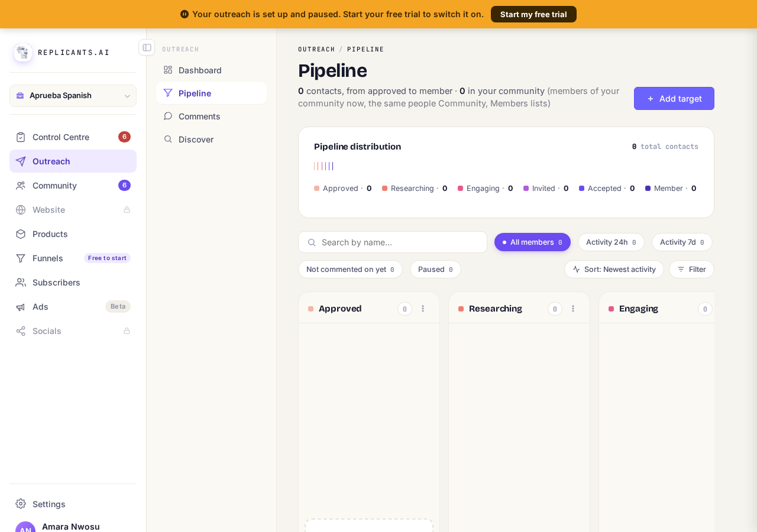Switch to the Pipeline sub-navigation item
This screenshot has width=757, height=532.
(211, 93)
